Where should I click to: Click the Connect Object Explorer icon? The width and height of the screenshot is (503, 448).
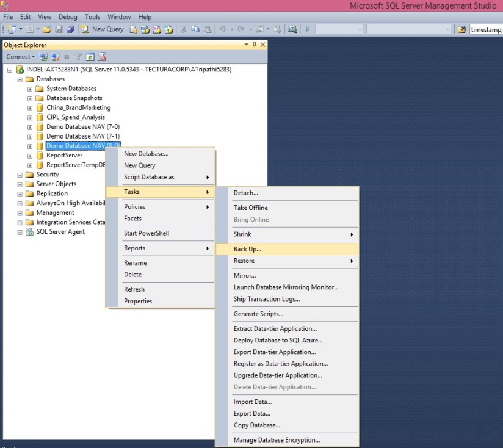44,57
